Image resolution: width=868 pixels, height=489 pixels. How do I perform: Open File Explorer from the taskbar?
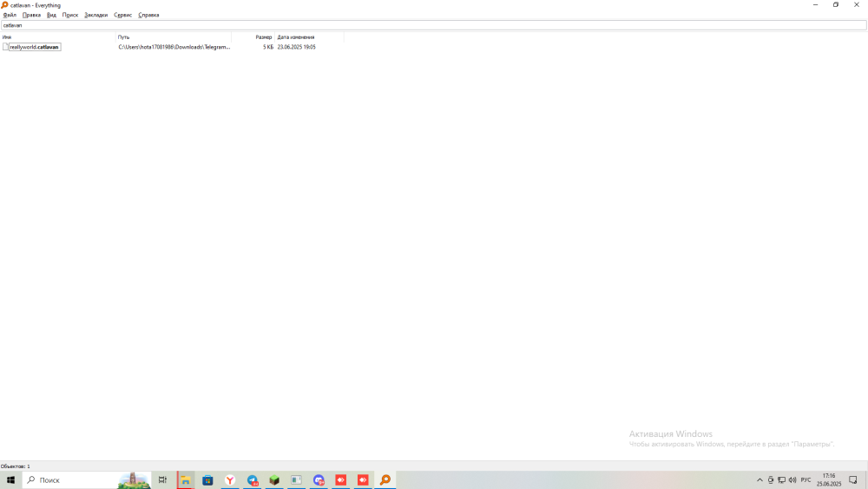pos(186,480)
